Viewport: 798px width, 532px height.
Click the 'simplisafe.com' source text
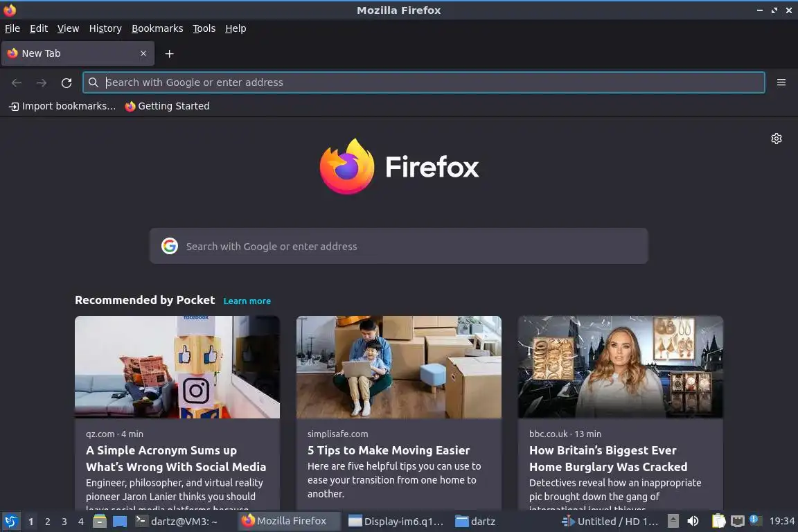pos(337,434)
